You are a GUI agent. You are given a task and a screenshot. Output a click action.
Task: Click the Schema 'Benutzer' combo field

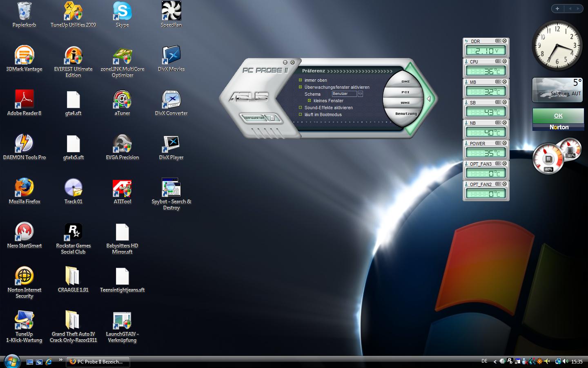pos(344,94)
